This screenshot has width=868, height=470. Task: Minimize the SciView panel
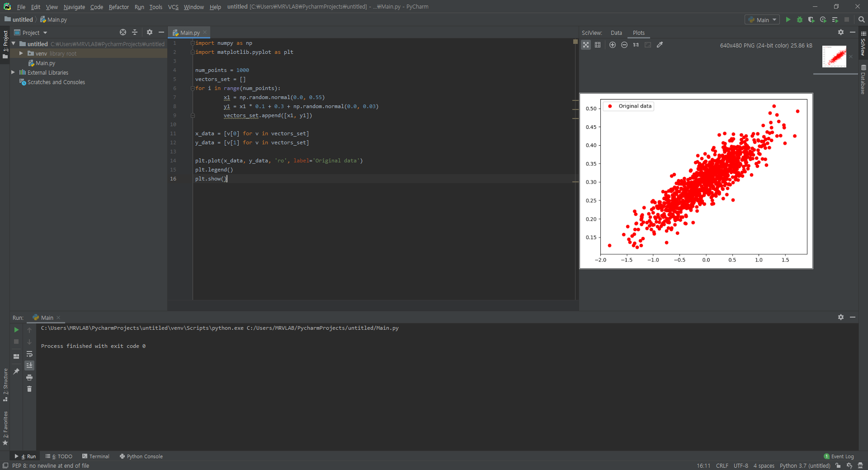[x=853, y=32]
